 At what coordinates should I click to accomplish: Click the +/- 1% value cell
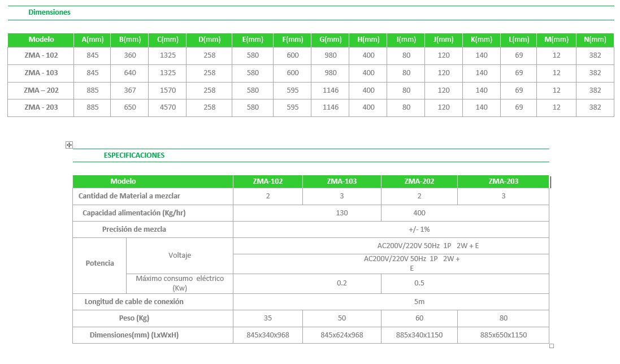pos(419,229)
